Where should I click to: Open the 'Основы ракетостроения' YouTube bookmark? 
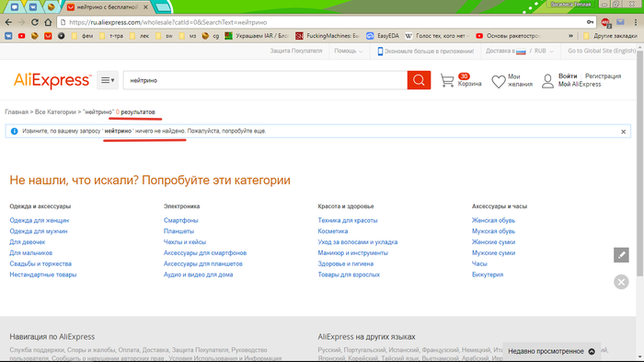pos(508,36)
